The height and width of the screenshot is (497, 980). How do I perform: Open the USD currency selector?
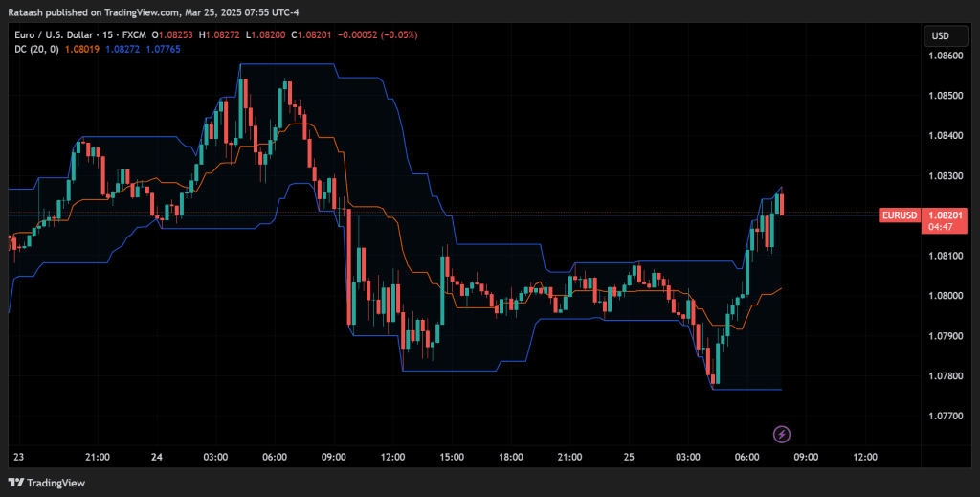coord(939,36)
